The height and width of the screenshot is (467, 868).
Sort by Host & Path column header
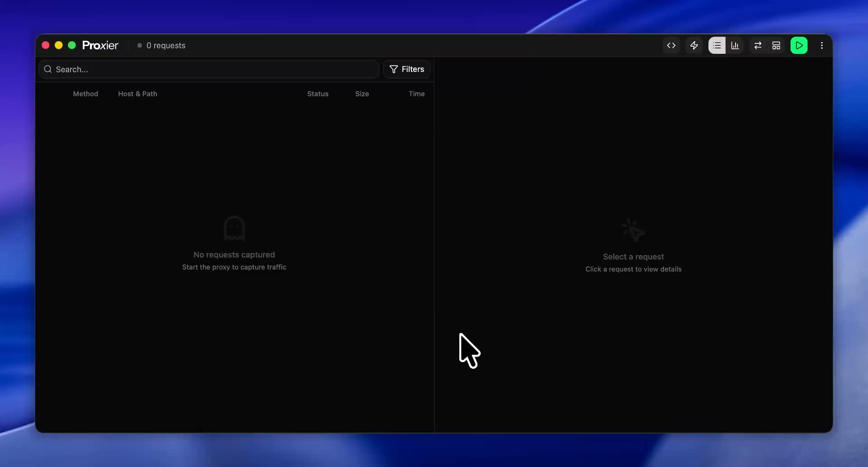137,94
